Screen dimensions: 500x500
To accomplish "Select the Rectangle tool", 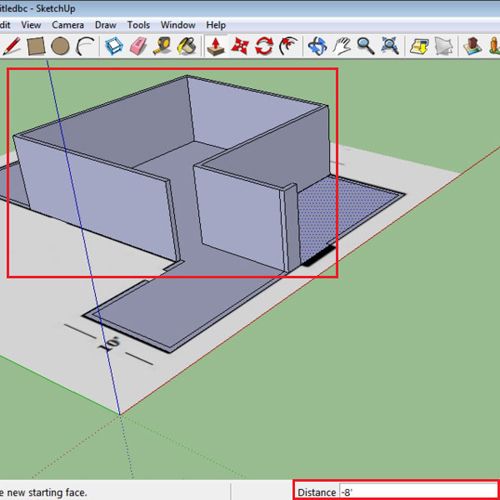I will [36, 46].
